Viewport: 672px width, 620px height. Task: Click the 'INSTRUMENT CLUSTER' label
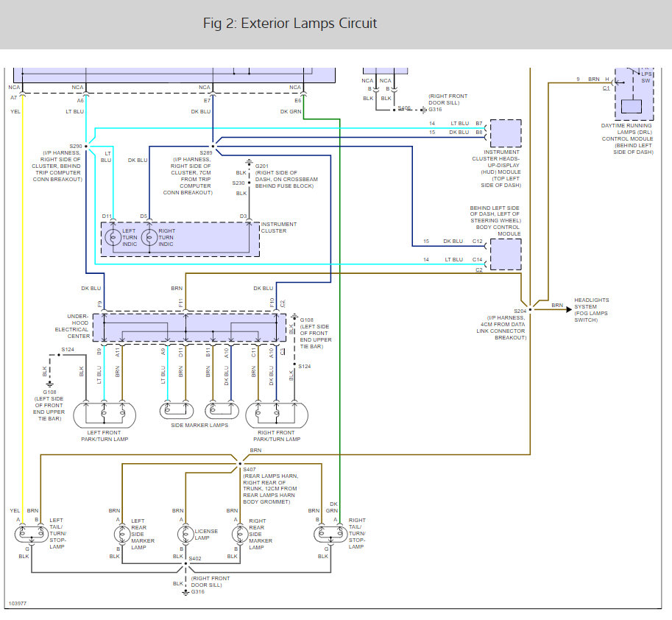click(x=279, y=228)
